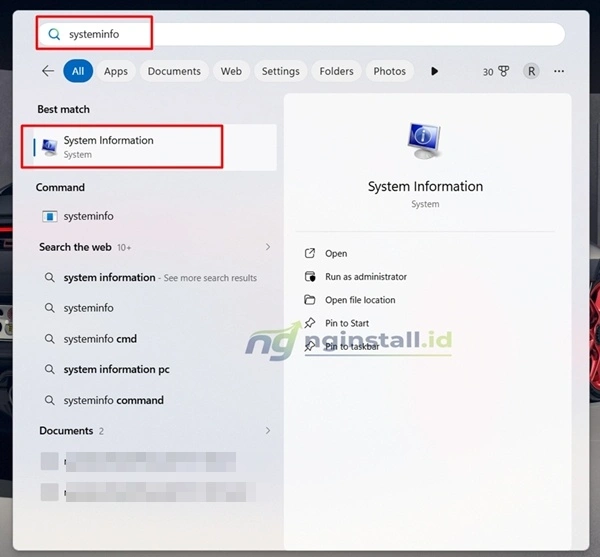Click the systeminfo search input field
The height and width of the screenshot is (557, 600).
[x=302, y=34]
